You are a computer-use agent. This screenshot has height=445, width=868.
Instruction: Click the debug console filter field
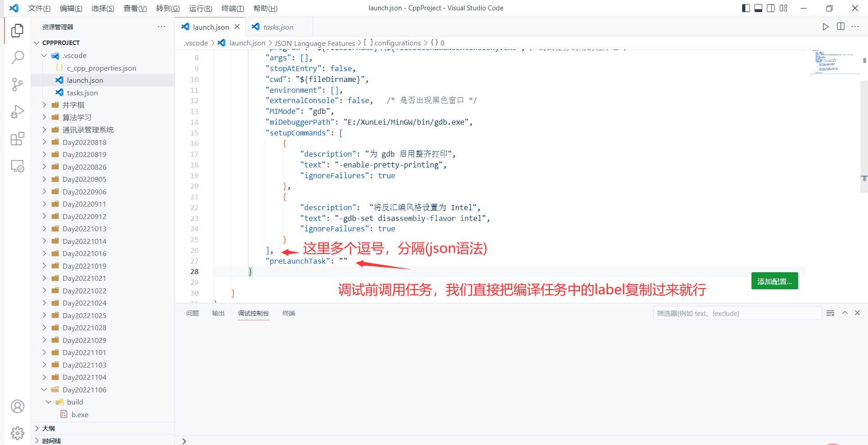738,313
